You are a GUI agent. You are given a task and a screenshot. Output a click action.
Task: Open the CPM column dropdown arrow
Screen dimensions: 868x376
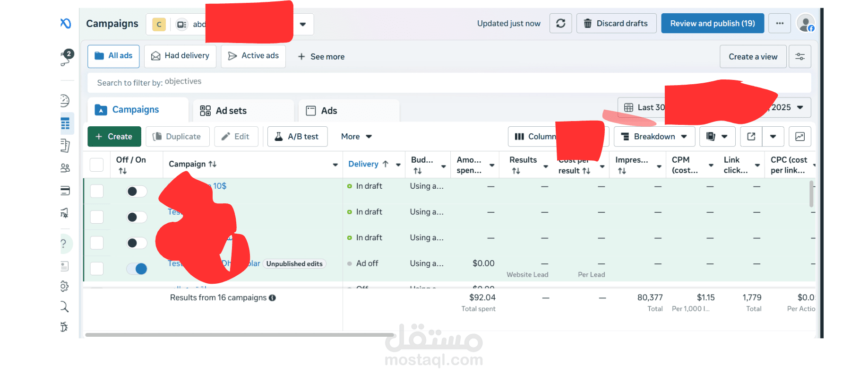tap(711, 165)
